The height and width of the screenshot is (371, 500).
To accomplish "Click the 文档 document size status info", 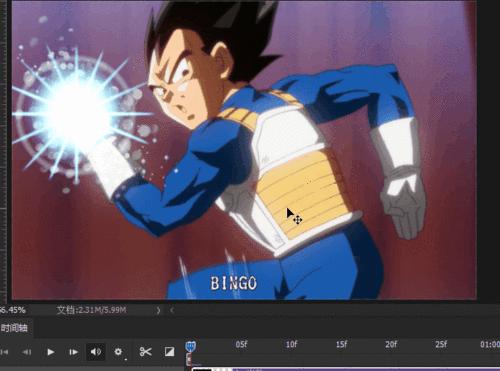I will coord(91,310).
